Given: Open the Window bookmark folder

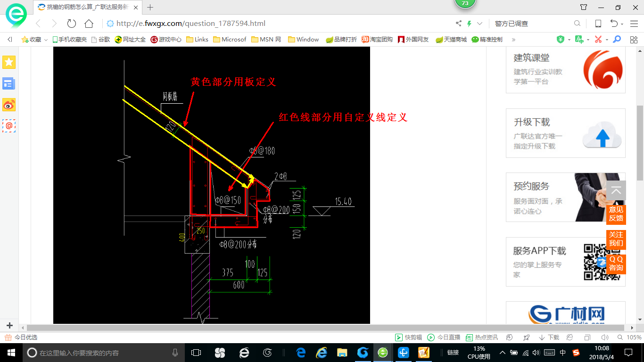Looking at the screenshot, I should click(303, 40).
